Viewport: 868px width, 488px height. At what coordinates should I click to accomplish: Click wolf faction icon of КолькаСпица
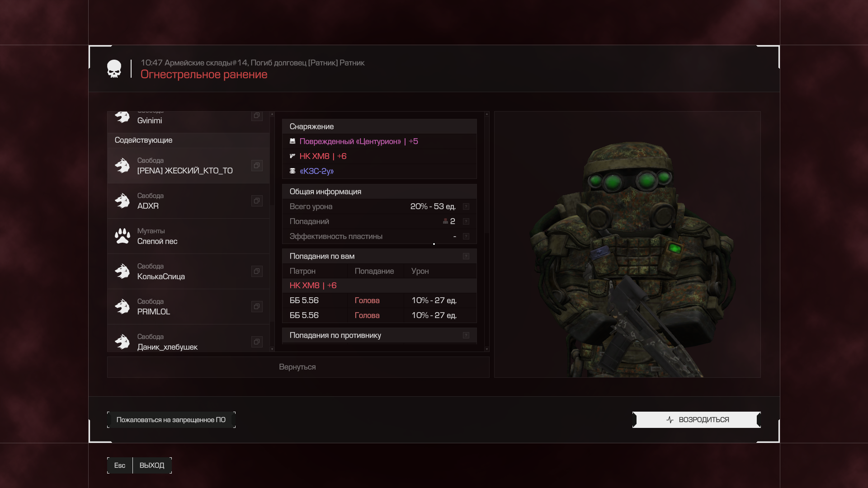[x=122, y=271]
